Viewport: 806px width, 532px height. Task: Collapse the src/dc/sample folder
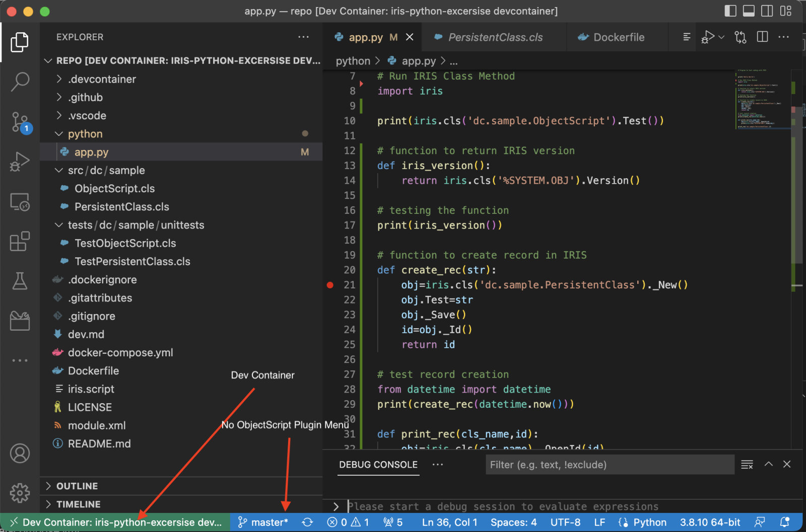coord(181,170)
